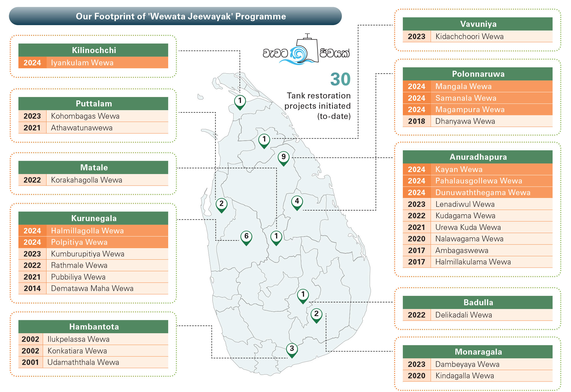Click the programme title banner

pyautogui.click(x=175, y=16)
